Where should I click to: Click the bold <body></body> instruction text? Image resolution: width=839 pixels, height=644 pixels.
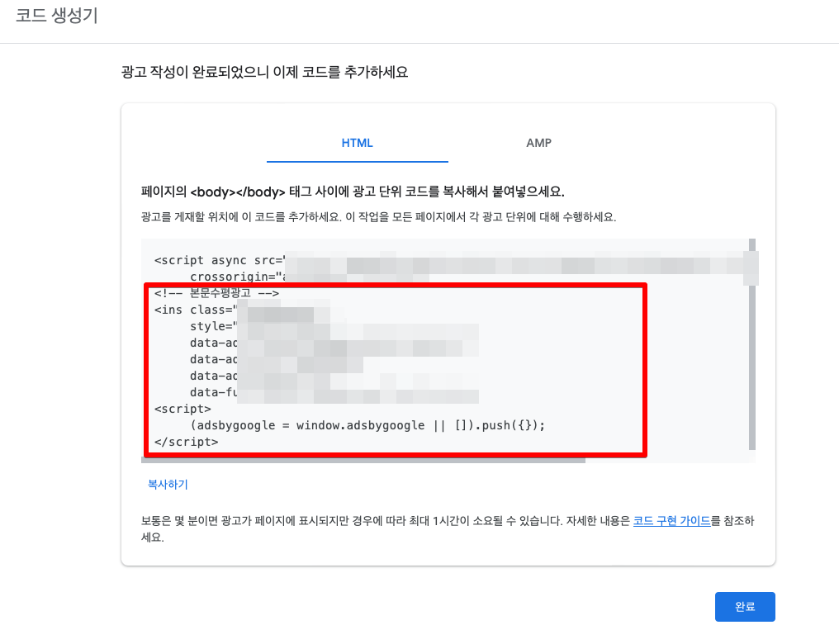pos(353,192)
